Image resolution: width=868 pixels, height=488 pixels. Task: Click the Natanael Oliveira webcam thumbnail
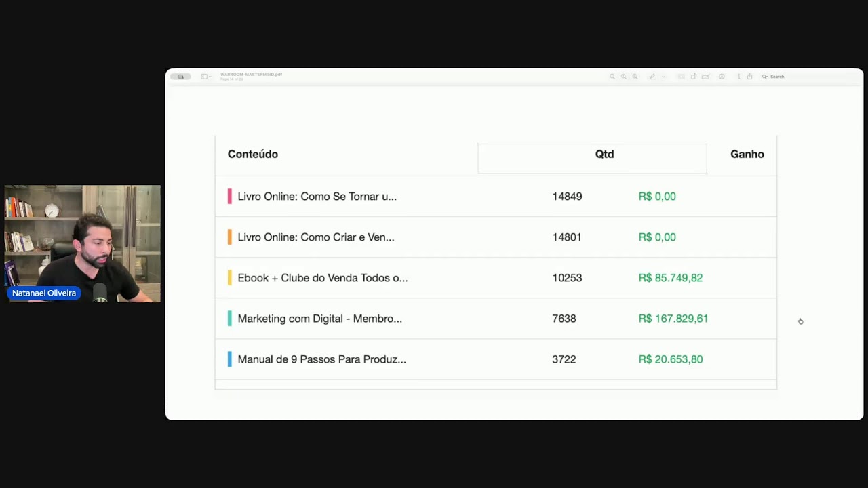[82, 243]
